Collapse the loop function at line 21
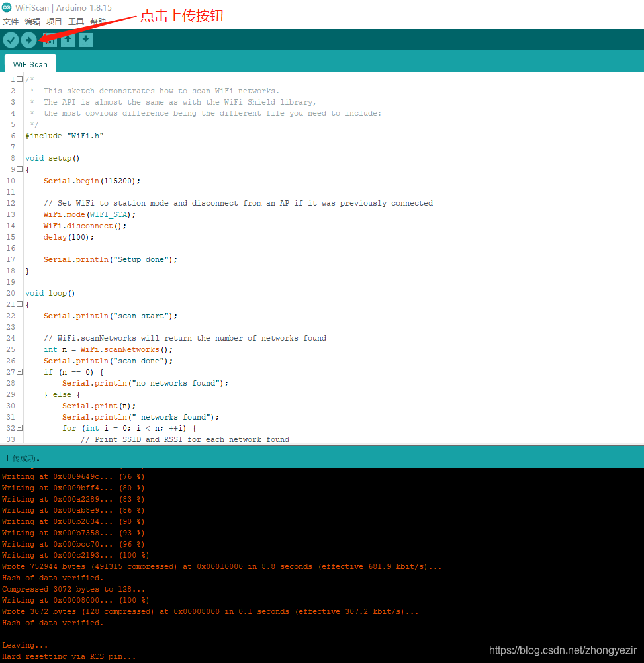This screenshot has height=663, width=644. 19,304
